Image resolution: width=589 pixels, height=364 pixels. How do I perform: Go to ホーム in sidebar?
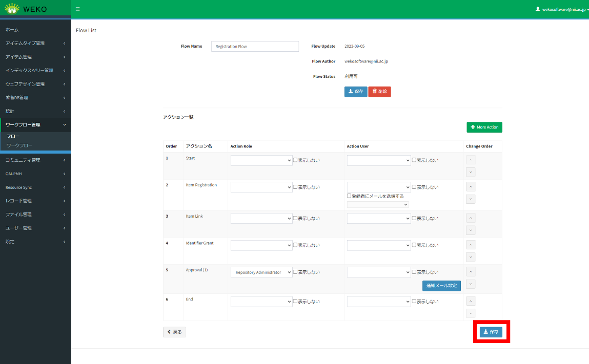tap(12, 30)
